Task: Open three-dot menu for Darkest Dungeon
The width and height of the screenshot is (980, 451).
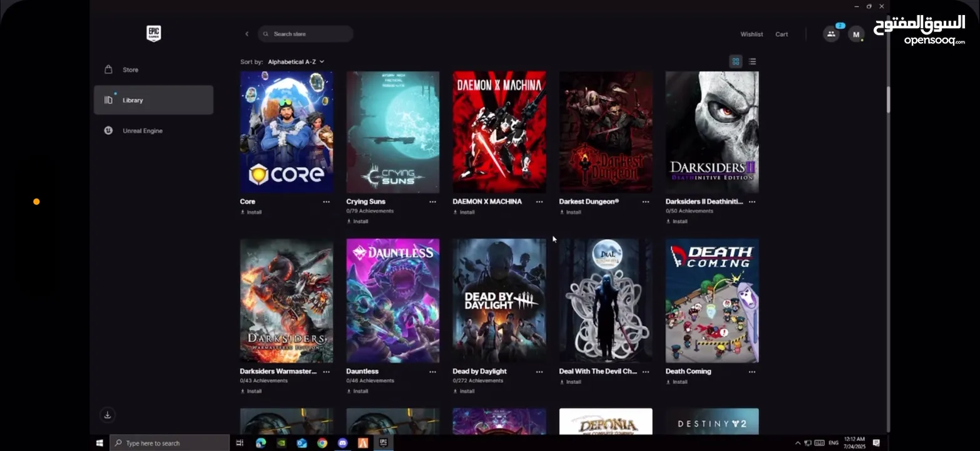Action: pyautogui.click(x=645, y=202)
